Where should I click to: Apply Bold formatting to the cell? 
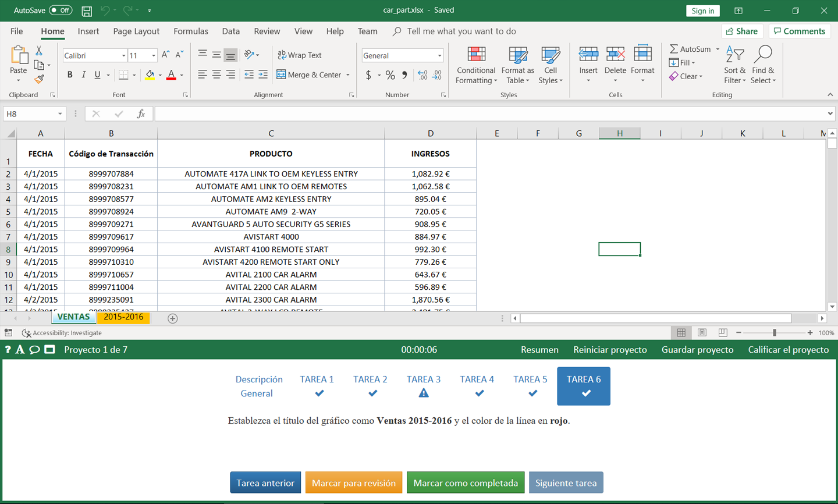coord(70,74)
